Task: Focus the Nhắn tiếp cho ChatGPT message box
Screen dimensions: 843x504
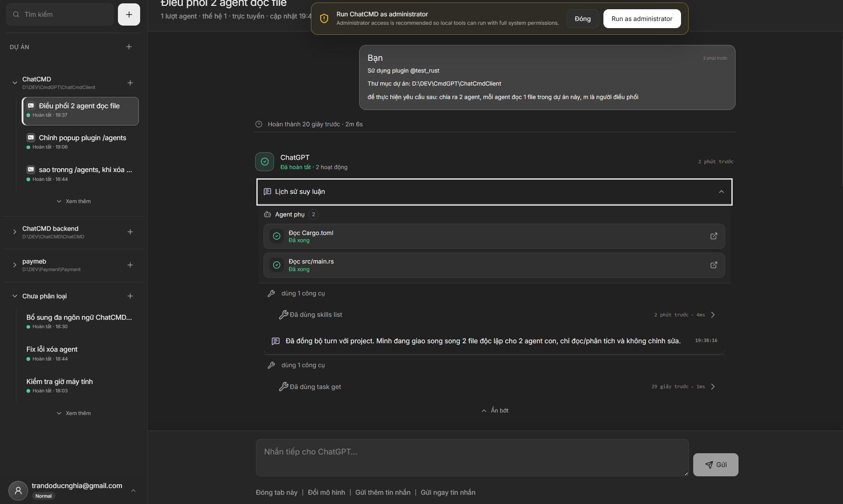Action: 472,457
